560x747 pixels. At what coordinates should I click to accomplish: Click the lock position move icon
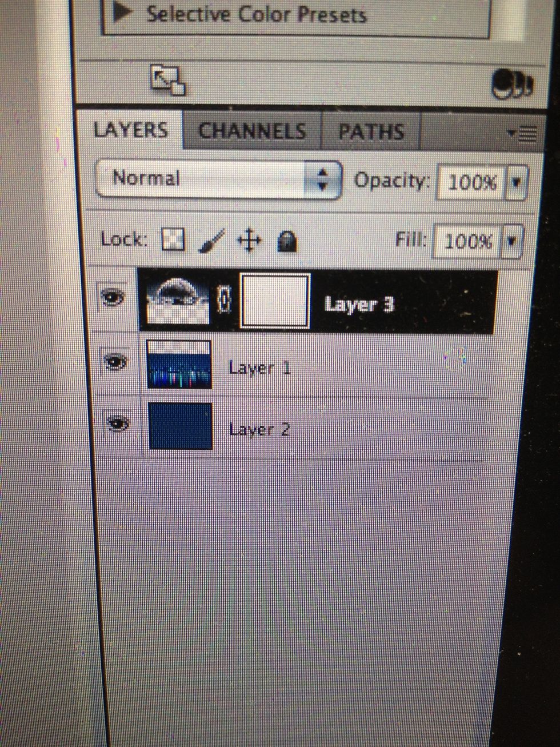point(249,242)
